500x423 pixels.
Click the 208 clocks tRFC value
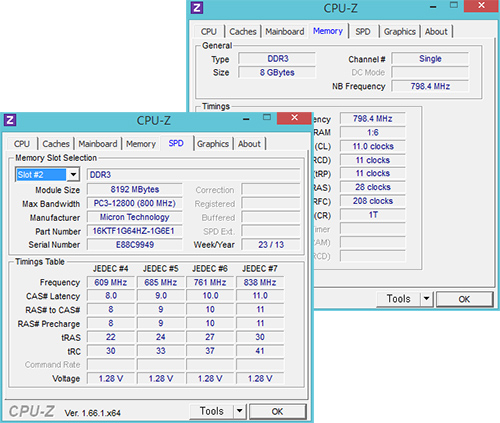(x=373, y=201)
